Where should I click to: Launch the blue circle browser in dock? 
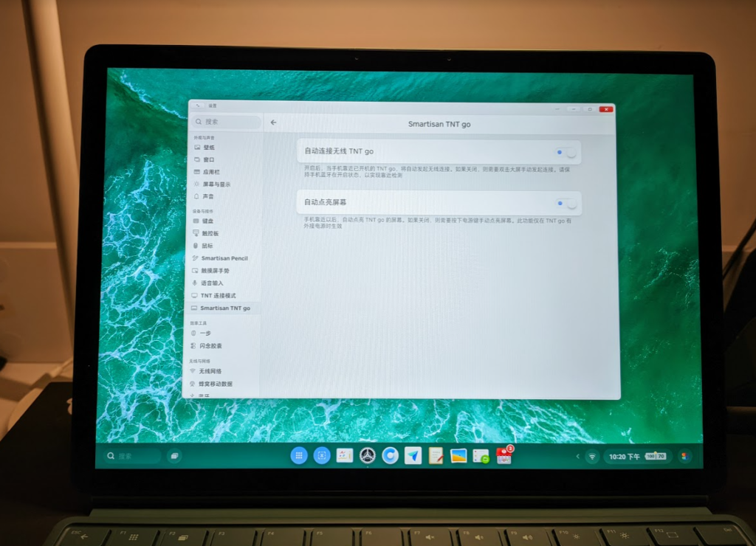click(390, 455)
